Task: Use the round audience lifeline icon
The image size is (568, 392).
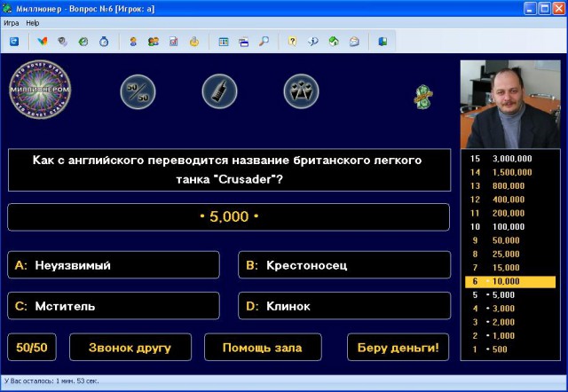Action: pyautogui.click(x=302, y=91)
